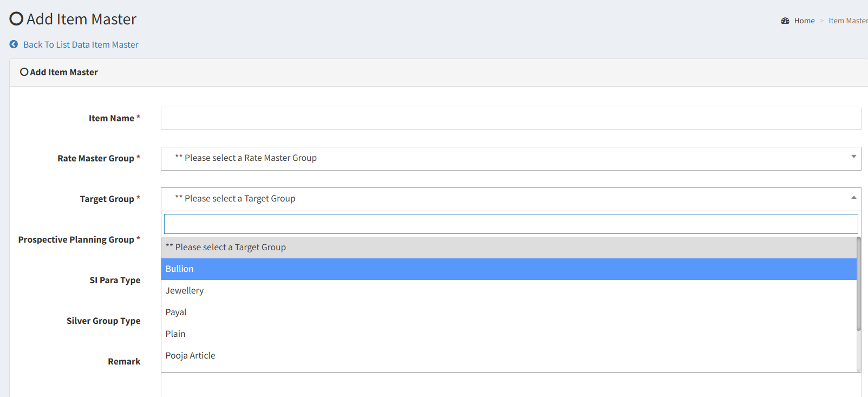
Task: Click the circle icon in the page title
Action: pyautogui.click(x=17, y=19)
